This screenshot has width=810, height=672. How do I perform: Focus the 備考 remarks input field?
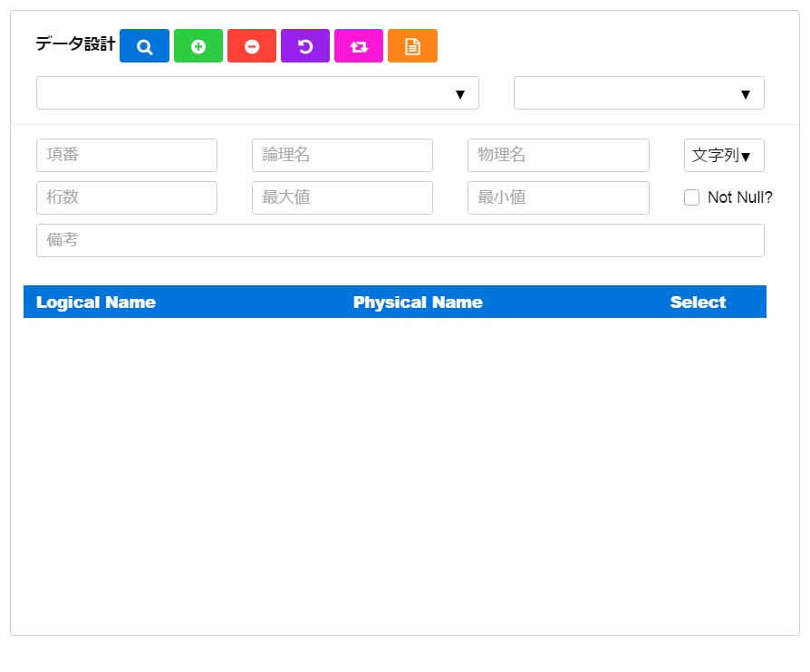(400, 240)
